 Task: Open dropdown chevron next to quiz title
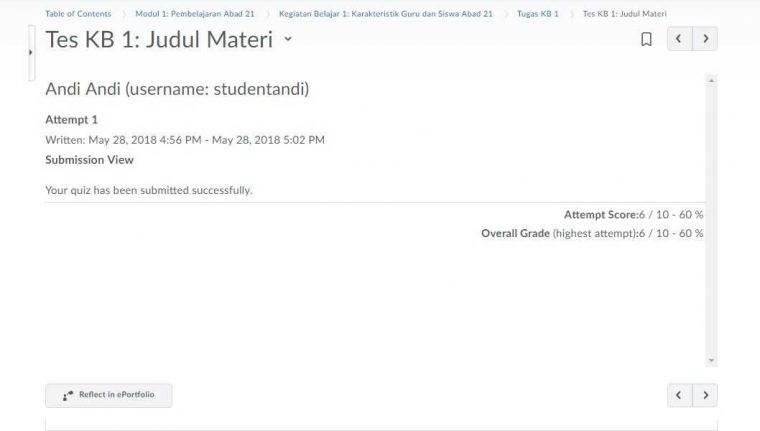pyautogui.click(x=288, y=39)
